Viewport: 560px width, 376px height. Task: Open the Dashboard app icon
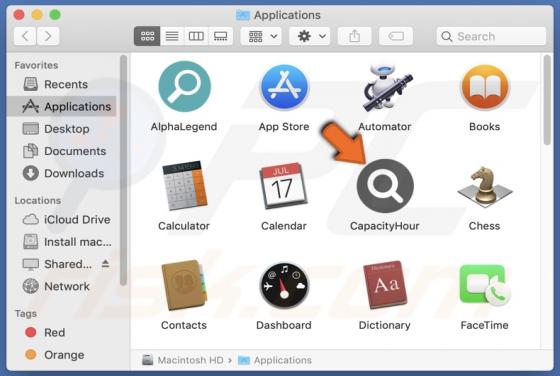tap(284, 286)
